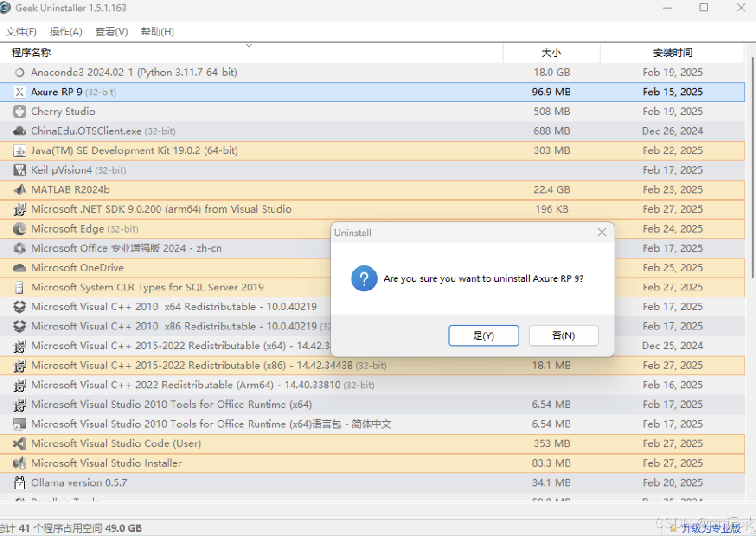Open the 文件(F) menu

point(21,32)
